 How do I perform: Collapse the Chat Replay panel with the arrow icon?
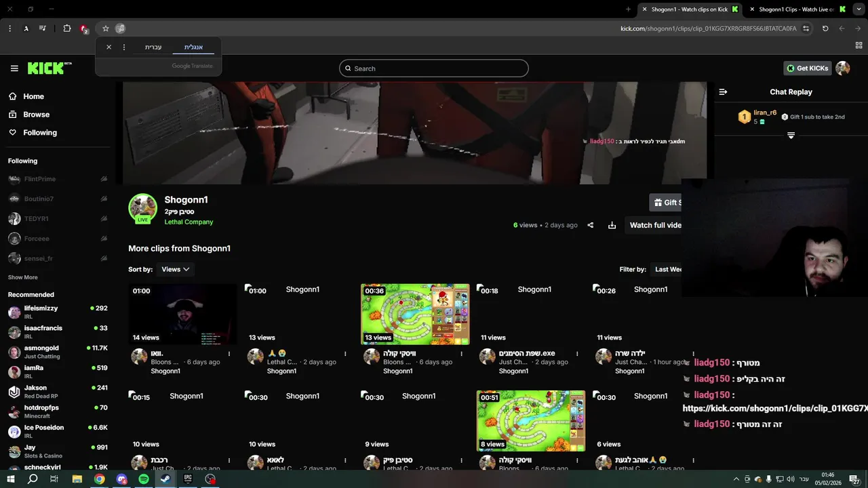point(723,91)
